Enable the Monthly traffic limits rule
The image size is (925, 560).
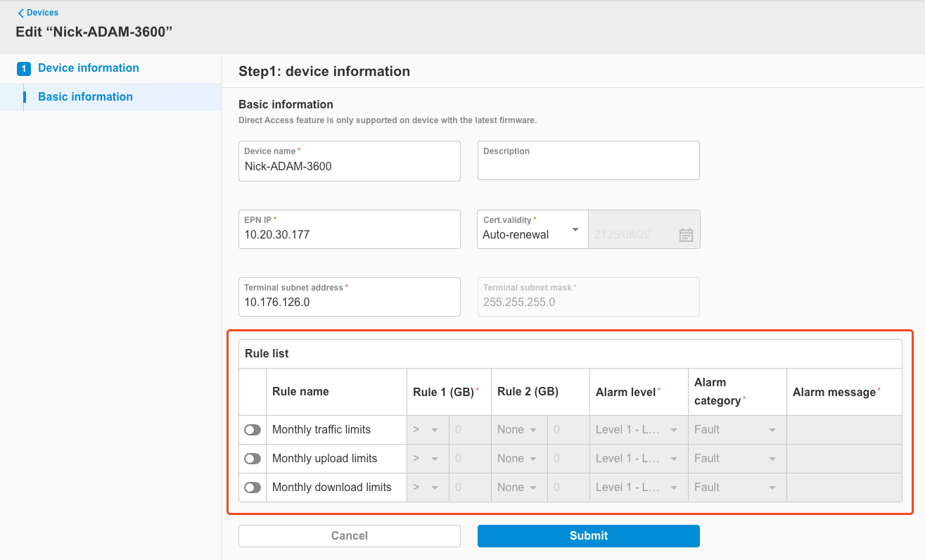[x=252, y=429]
